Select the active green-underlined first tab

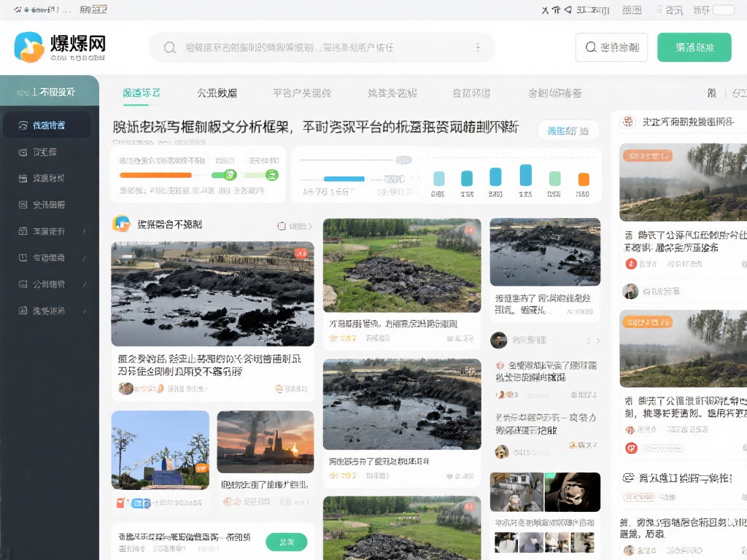point(142,93)
